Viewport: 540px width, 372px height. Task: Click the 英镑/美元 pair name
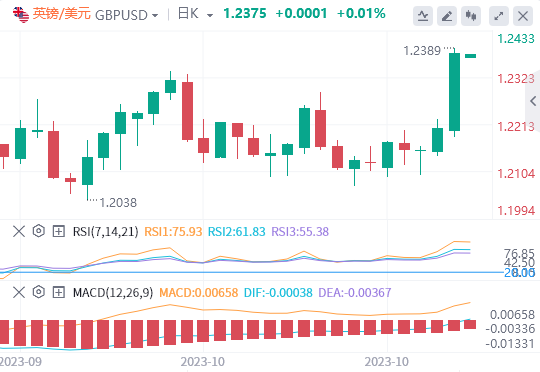[x=62, y=14]
